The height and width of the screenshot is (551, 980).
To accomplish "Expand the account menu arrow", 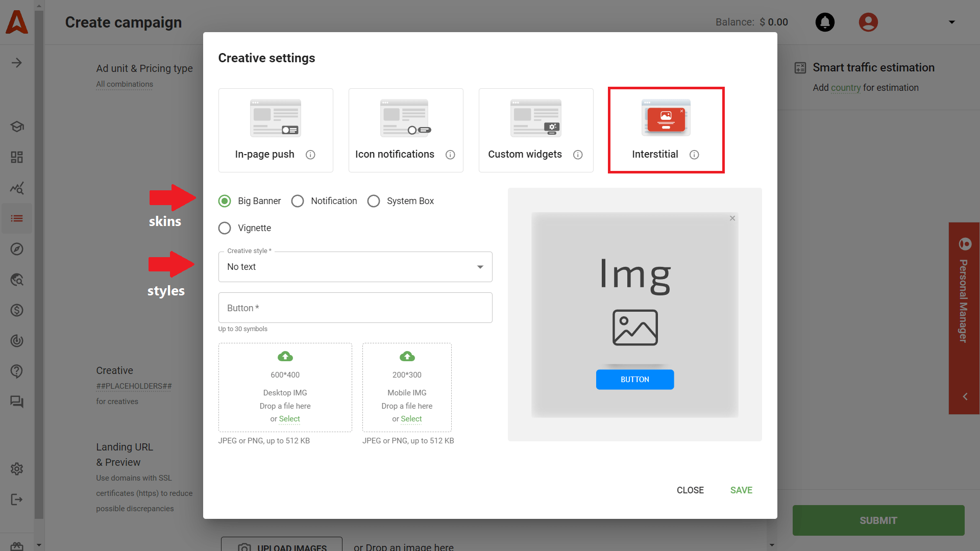I will click(x=951, y=22).
